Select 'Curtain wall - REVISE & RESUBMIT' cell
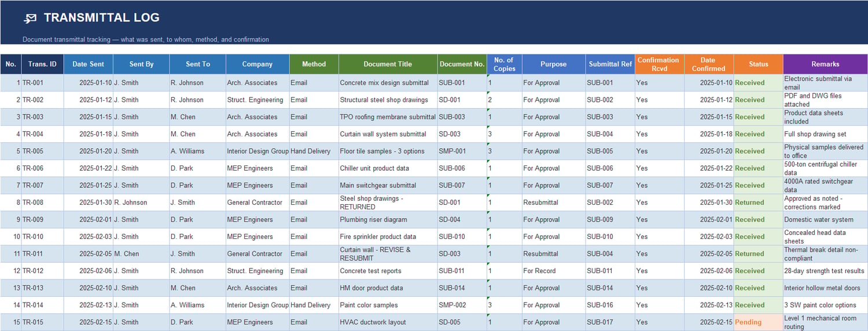868x331 pixels. click(x=388, y=254)
